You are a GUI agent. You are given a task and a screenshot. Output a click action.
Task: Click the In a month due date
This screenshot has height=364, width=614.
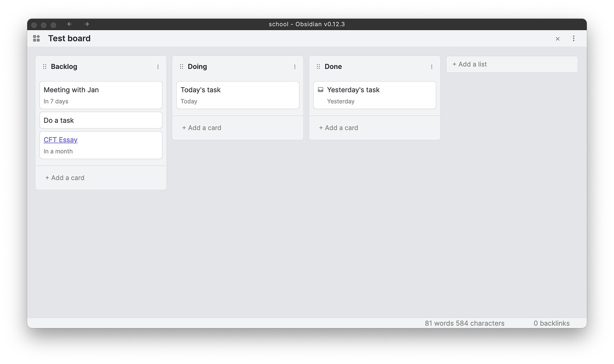(x=58, y=151)
